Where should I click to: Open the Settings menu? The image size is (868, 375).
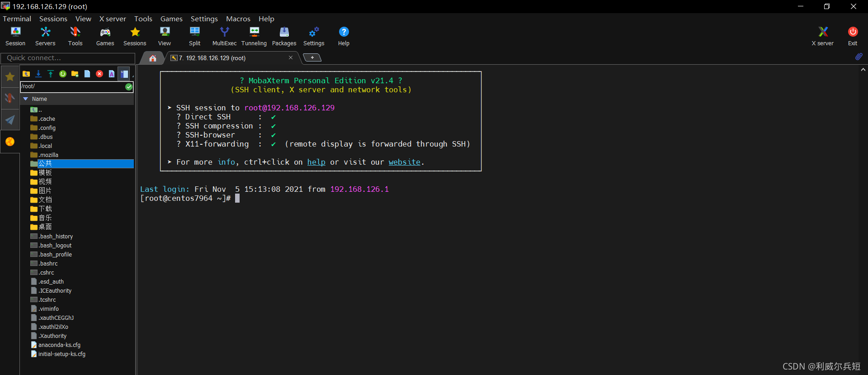[x=204, y=19]
